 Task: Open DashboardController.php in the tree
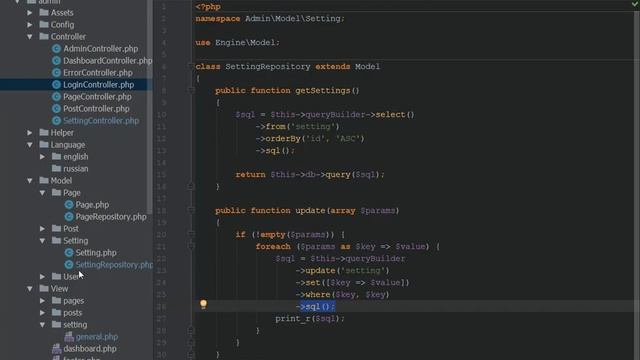click(107, 60)
